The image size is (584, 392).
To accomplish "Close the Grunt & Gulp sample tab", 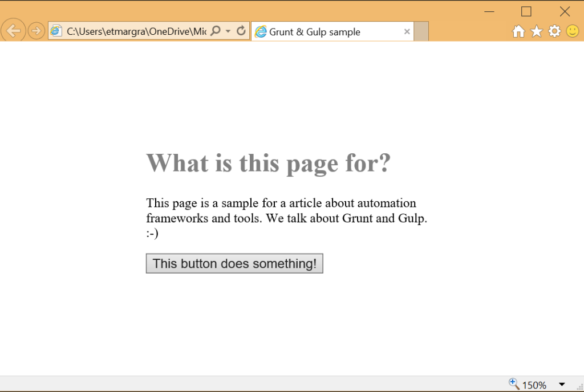I will [x=407, y=32].
